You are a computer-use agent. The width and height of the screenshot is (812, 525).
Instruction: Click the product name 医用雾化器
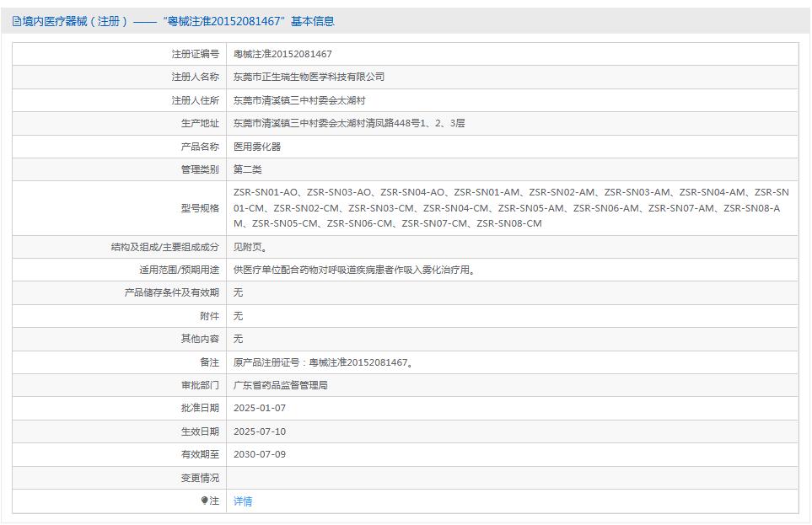257,146
